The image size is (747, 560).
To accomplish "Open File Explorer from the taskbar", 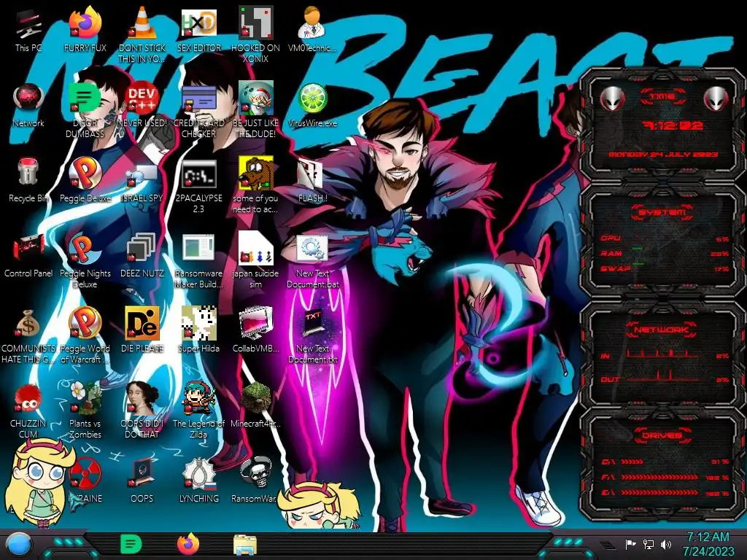I will 245,545.
